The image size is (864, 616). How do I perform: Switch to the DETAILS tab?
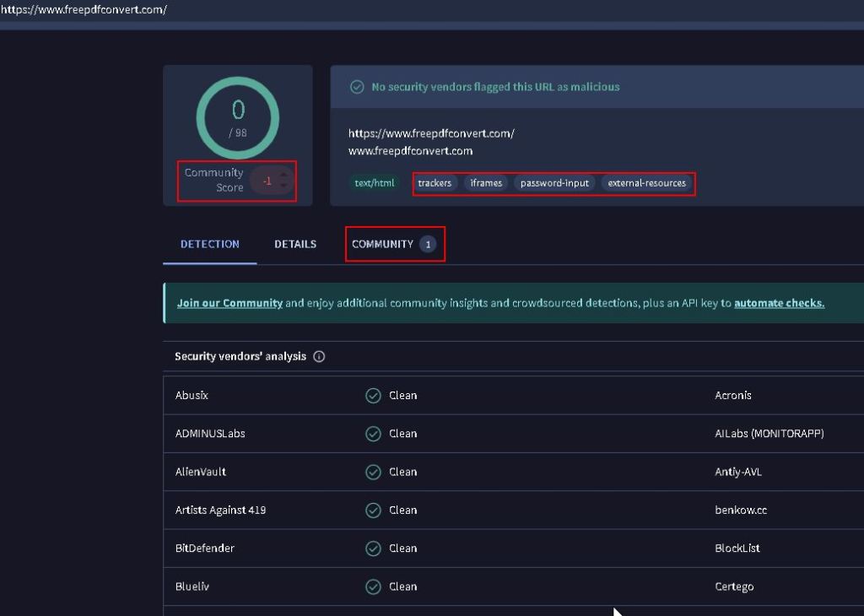[x=295, y=244]
